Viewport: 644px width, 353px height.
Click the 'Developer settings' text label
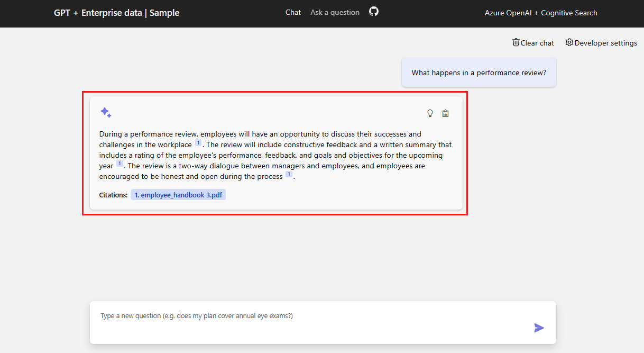(x=606, y=43)
